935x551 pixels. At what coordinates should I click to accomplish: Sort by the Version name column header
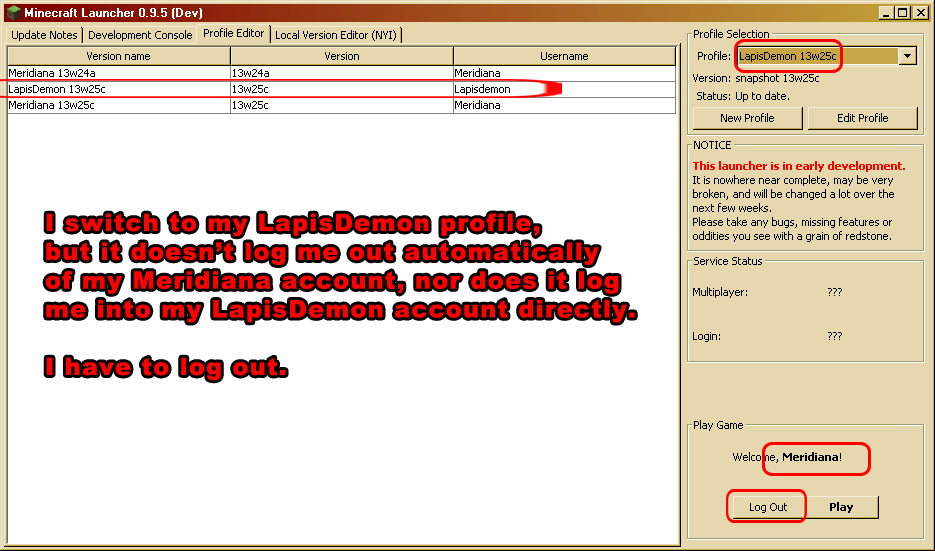[119, 56]
